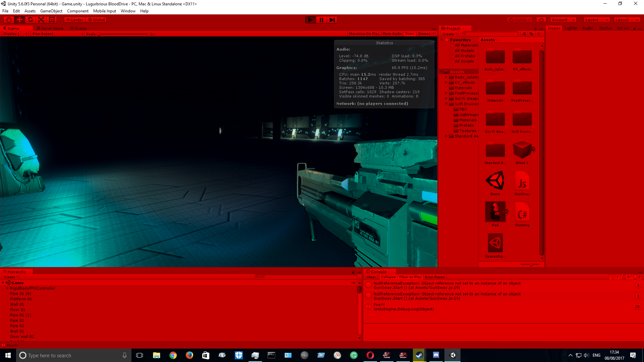Select the Move tool in toolbar
The image size is (644, 362).
(19, 20)
